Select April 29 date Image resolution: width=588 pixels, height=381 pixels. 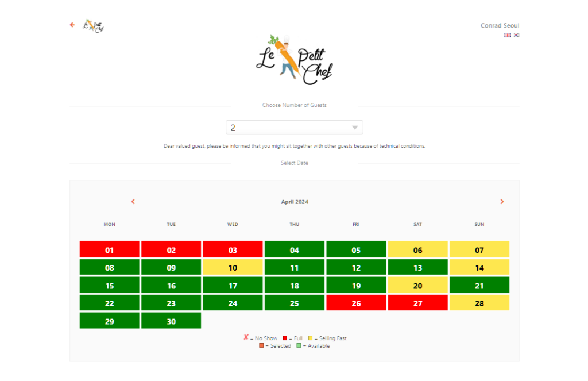(110, 321)
